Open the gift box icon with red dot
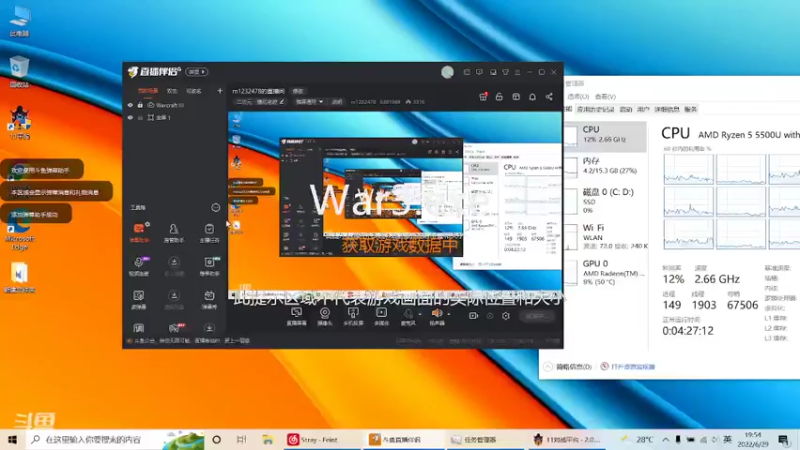Image resolution: width=800 pixels, height=450 pixels. tap(483, 96)
